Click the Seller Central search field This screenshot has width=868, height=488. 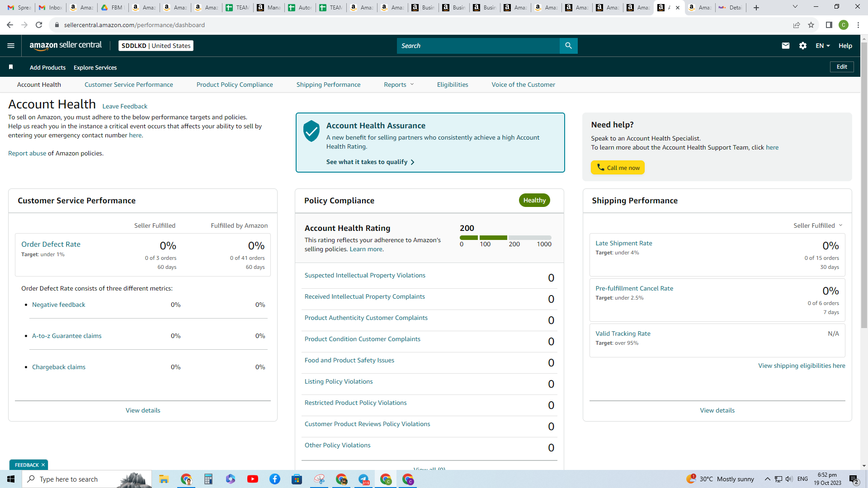pos(478,46)
